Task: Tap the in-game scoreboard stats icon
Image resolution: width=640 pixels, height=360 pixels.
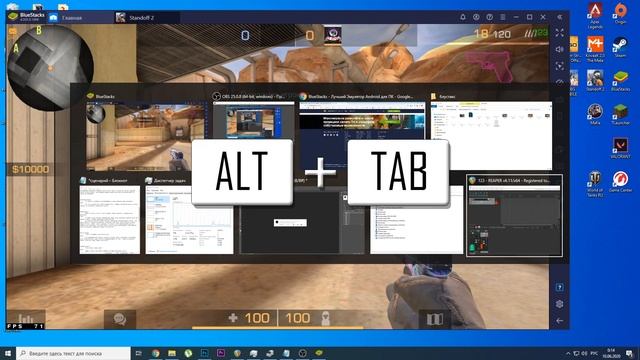Action: [26, 318]
